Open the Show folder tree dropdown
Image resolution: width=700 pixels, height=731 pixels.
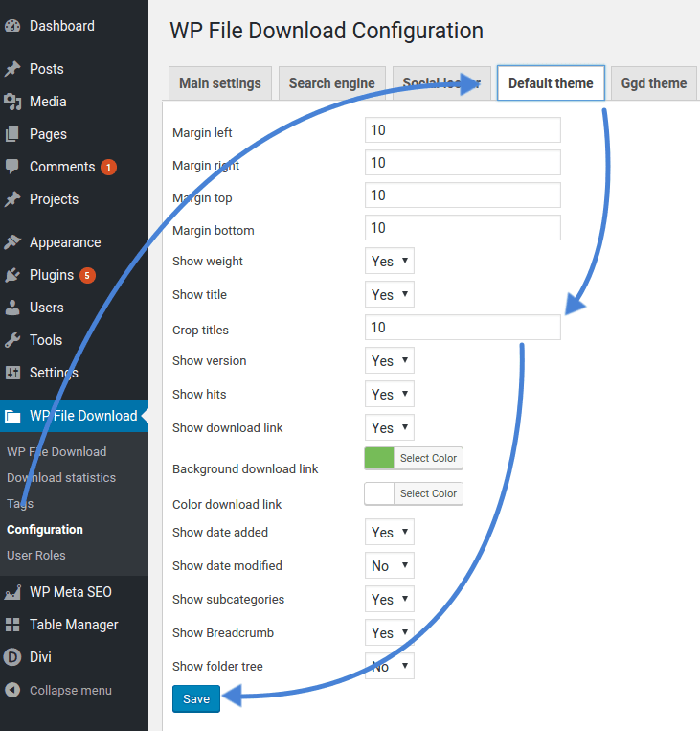(x=390, y=666)
